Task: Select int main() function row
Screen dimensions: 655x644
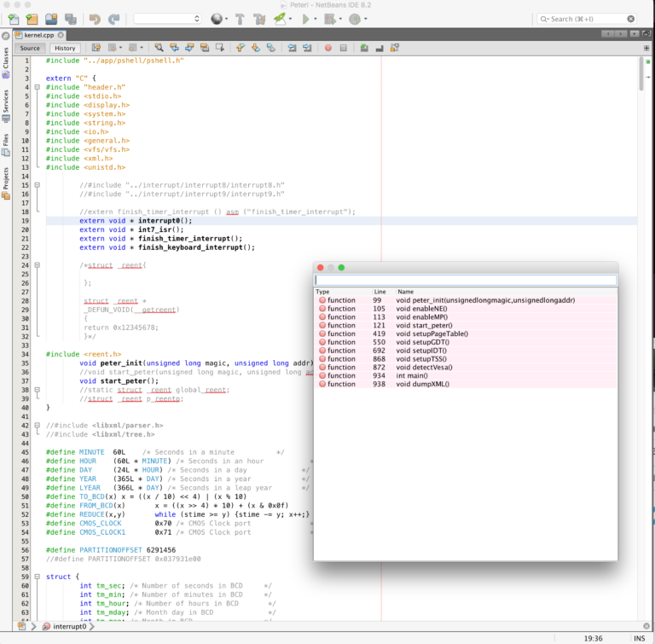Action: click(x=465, y=375)
